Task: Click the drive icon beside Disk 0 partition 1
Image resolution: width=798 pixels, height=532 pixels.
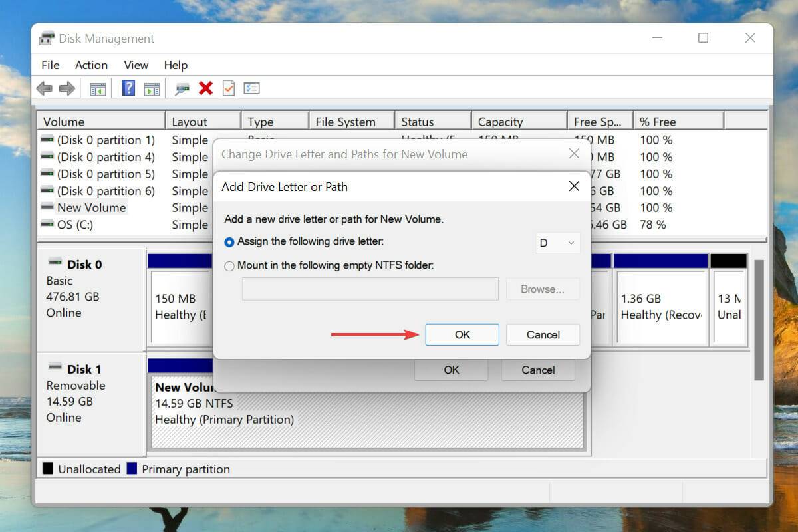Action: [x=47, y=140]
